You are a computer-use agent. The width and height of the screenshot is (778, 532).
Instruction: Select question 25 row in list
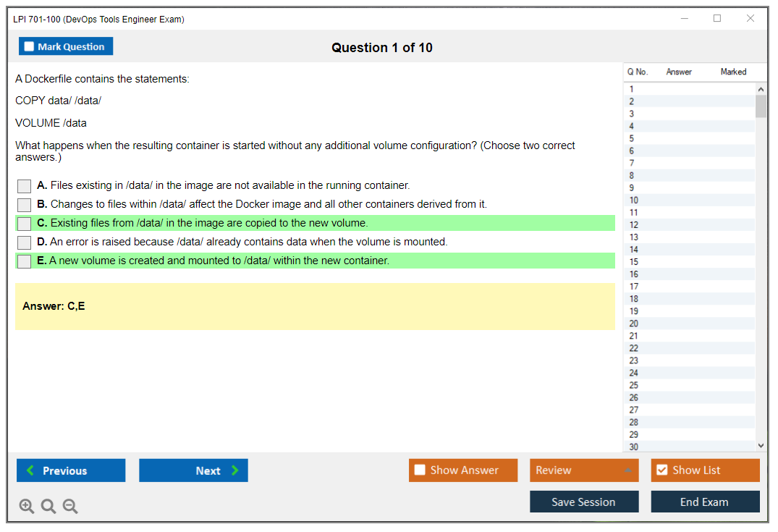pos(634,385)
